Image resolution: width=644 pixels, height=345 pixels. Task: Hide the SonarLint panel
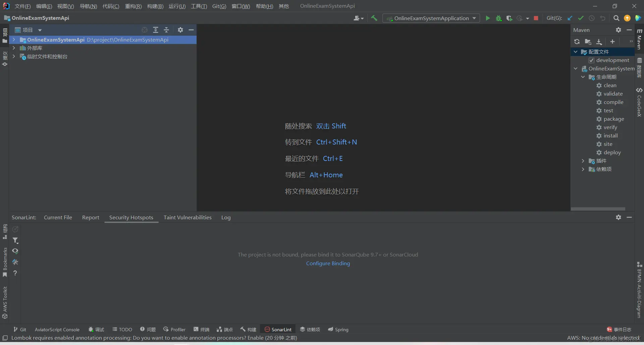[629, 217]
